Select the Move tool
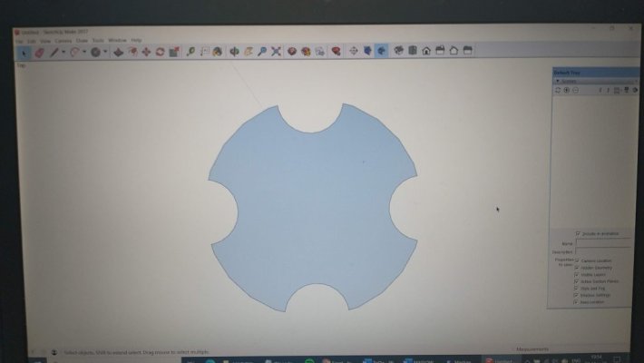This screenshot has width=644, height=363. click(146, 52)
